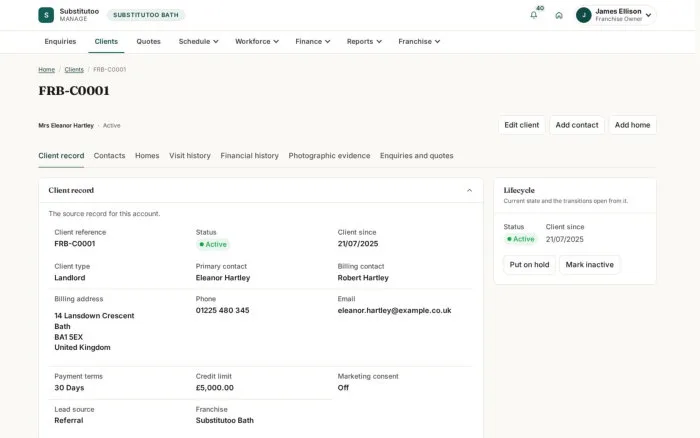Switch to the Visit history tab
Screen dimensions: 700x438
coord(190,156)
